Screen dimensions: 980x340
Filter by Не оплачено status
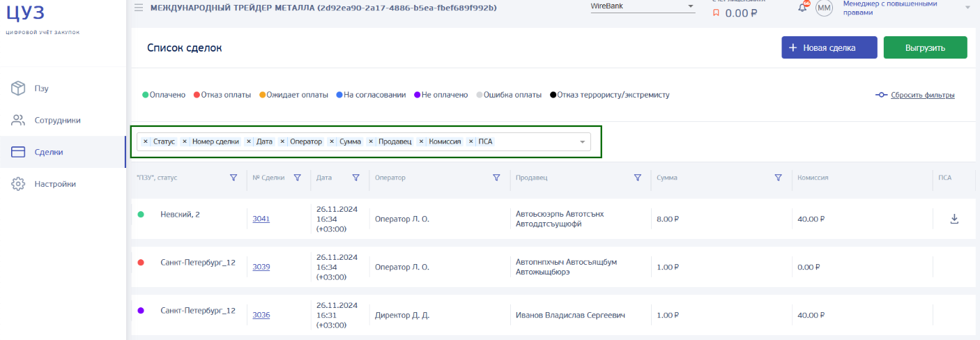coord(441,95)
